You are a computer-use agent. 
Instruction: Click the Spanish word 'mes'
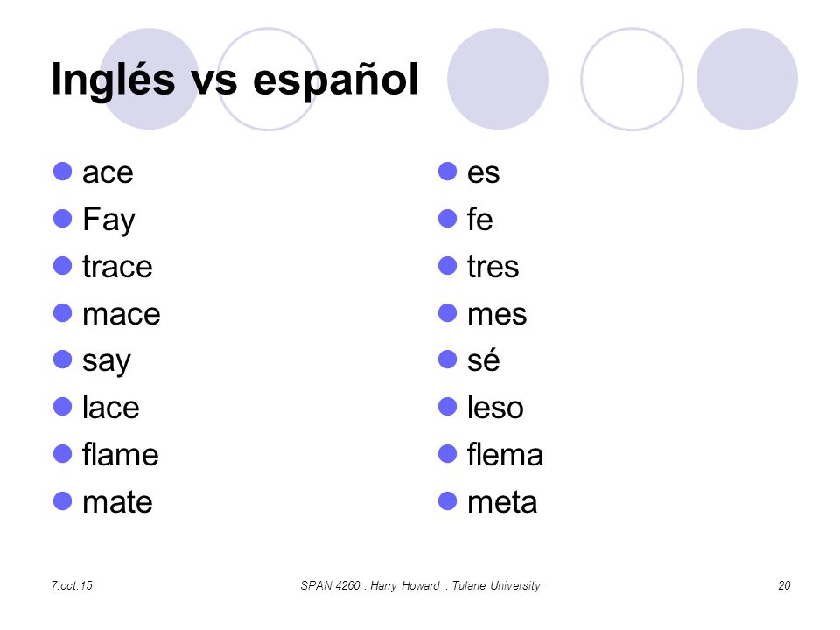(497, 314)
